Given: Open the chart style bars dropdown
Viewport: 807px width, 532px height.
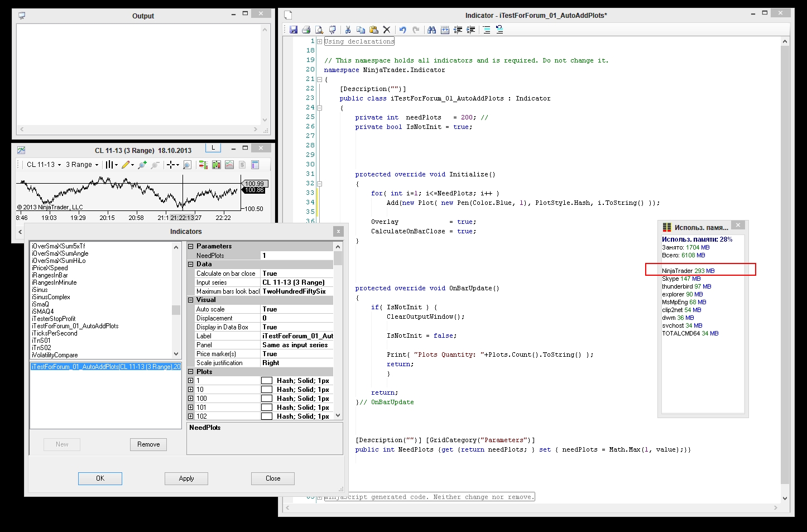Looking at the screenshot, I should [111, 165].
